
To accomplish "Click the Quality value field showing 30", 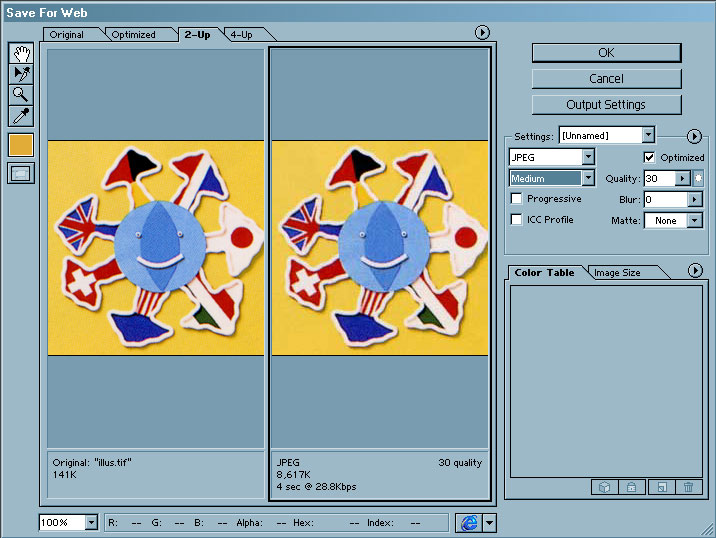I will 659,178.
